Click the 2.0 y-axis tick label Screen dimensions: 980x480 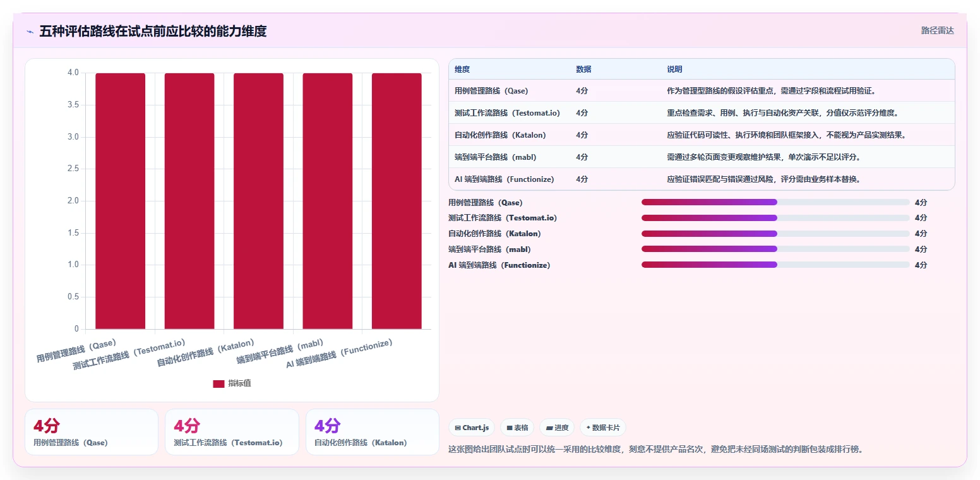point(73,201)
